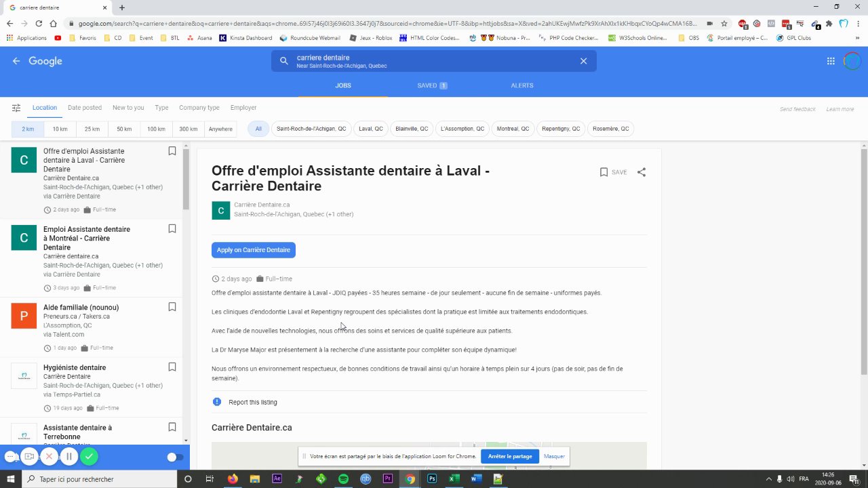Select the 100 km distance option
The width and height of the screenshot is (868, 488).
tap(156, 129)
